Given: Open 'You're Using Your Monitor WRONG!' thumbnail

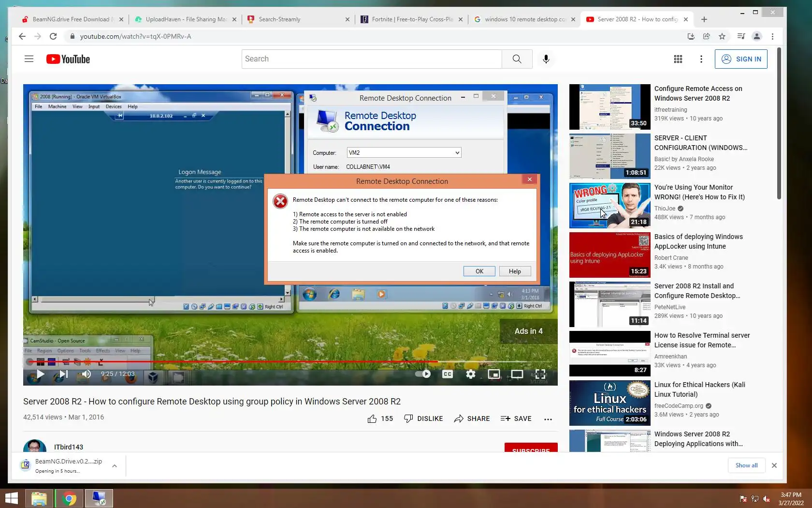Looking at the screenshot, I should pos(609,205).
